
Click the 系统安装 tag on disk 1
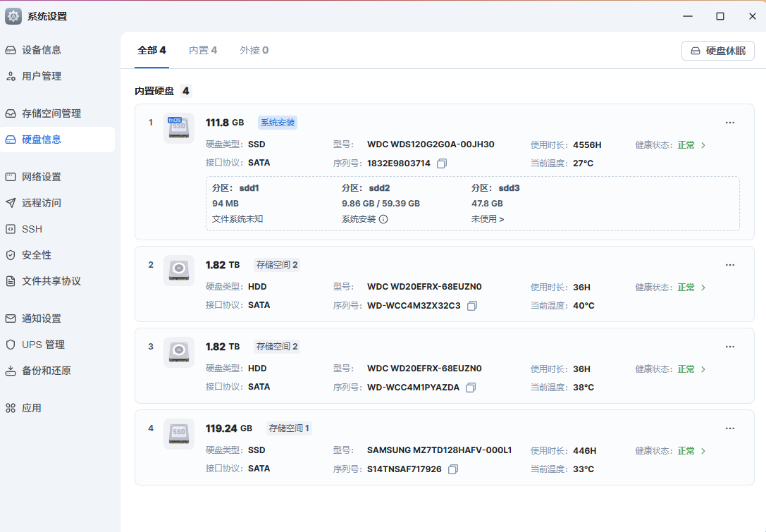click(x=278, y=123)
